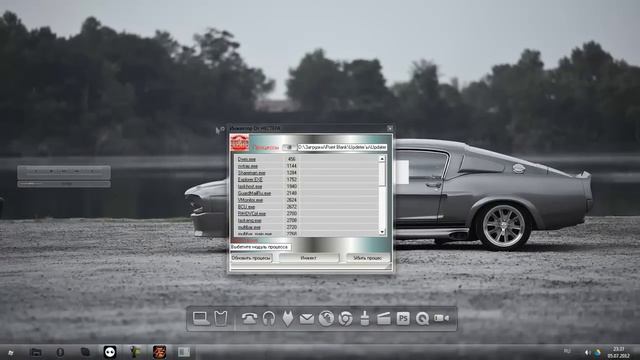
Task: Open the taskbar clock and date
Action: (x=619, y=352)
